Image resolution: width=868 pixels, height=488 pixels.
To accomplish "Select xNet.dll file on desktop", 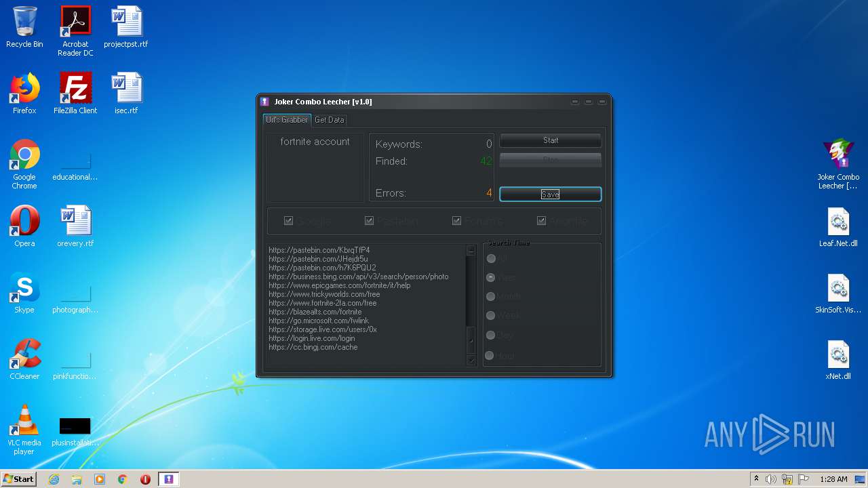I will coord(838,359).
